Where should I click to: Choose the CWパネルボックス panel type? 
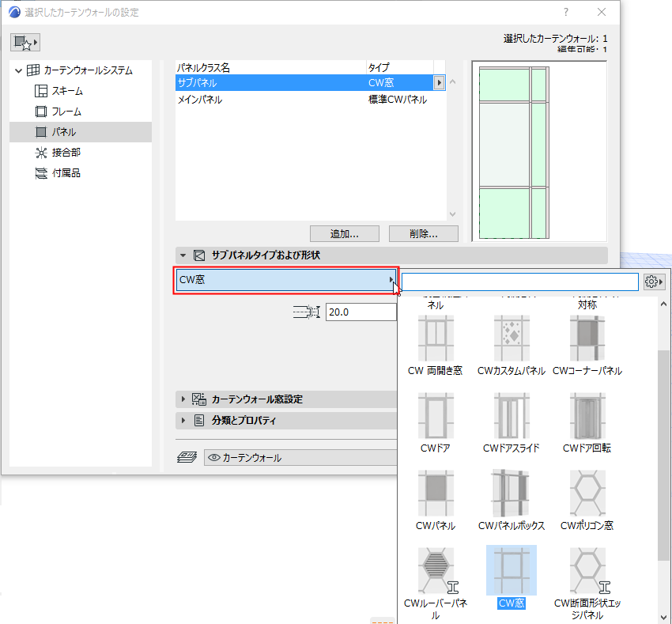pos(512,500)
